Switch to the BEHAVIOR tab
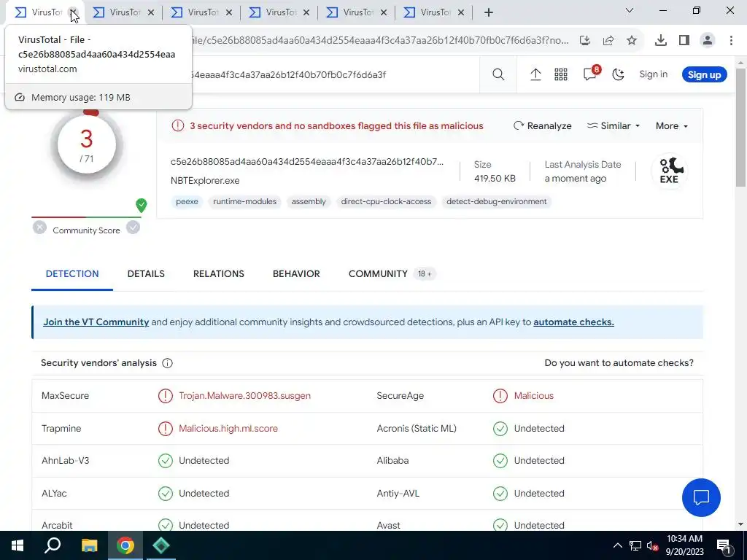Viewport: 747px width, 560px height. coord(296,274)
